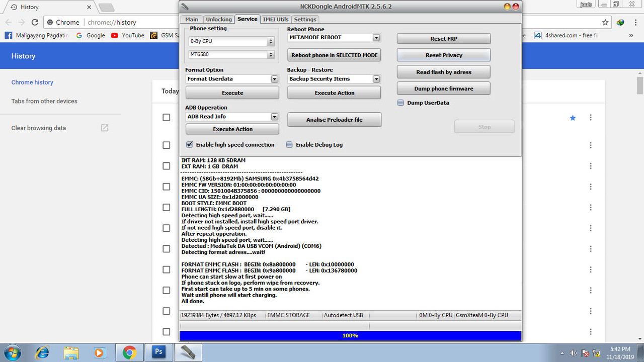This screenshot has width=644, height=362.
Task: Open the Windows Start menu
Action: (12, 352)
